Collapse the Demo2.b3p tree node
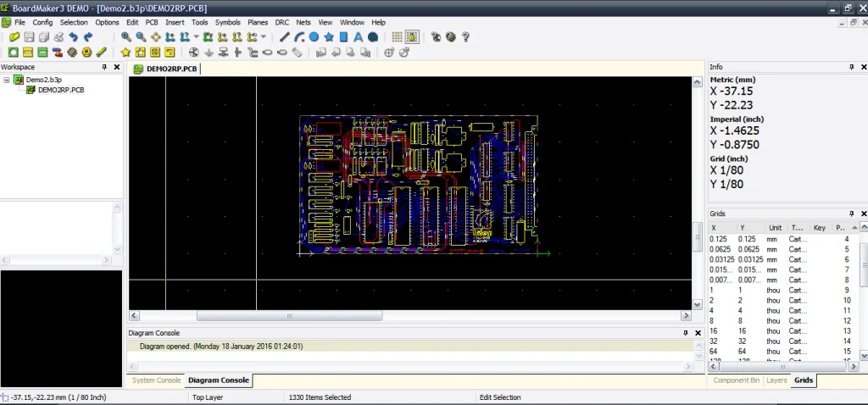 7,80
